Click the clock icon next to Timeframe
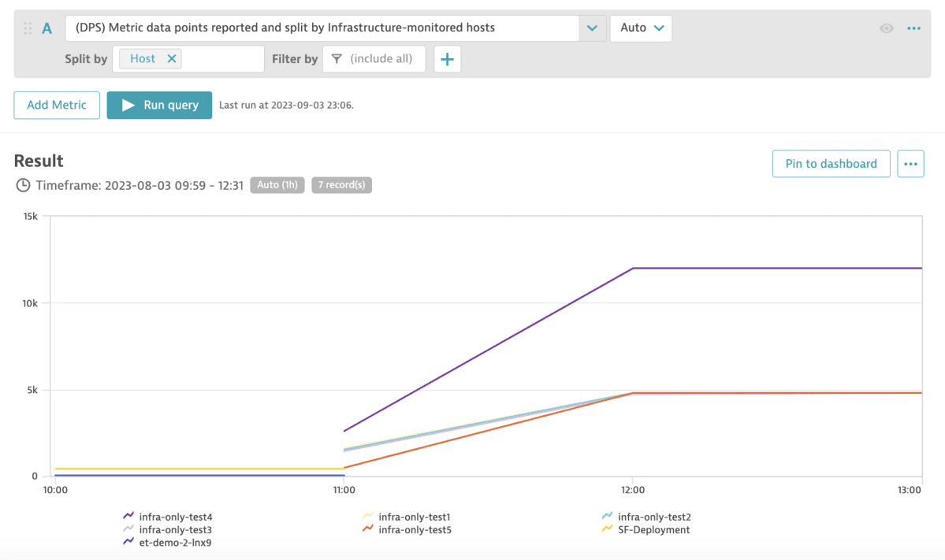The width and height of the screenshot is (945, 560). tap(22, 186)
